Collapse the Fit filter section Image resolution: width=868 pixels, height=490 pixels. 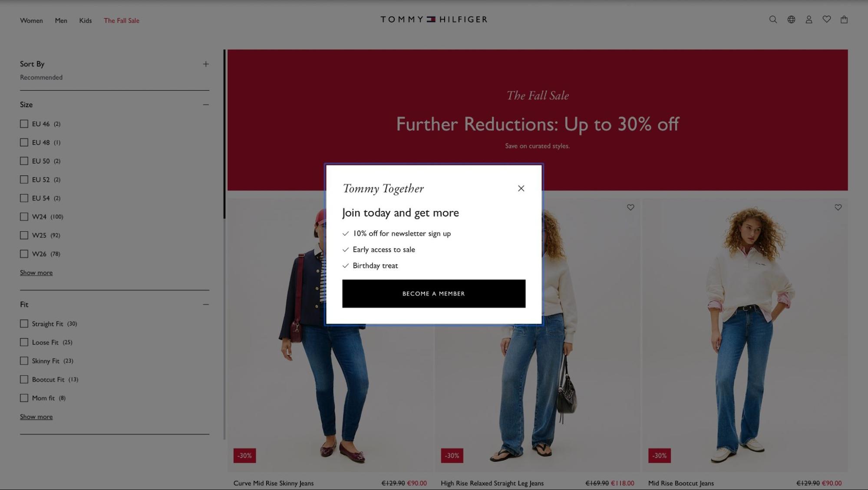click(206, 305)
